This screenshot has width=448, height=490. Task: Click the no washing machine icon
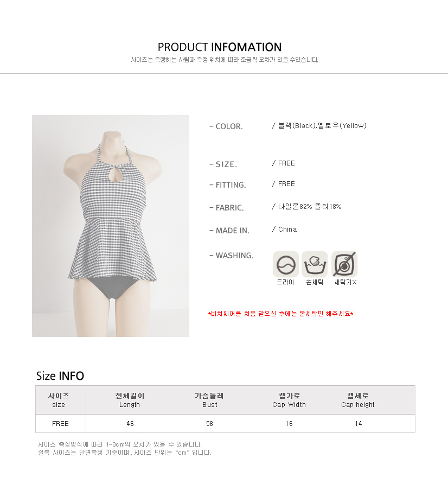pyautogui.click(x=344, y=264)
